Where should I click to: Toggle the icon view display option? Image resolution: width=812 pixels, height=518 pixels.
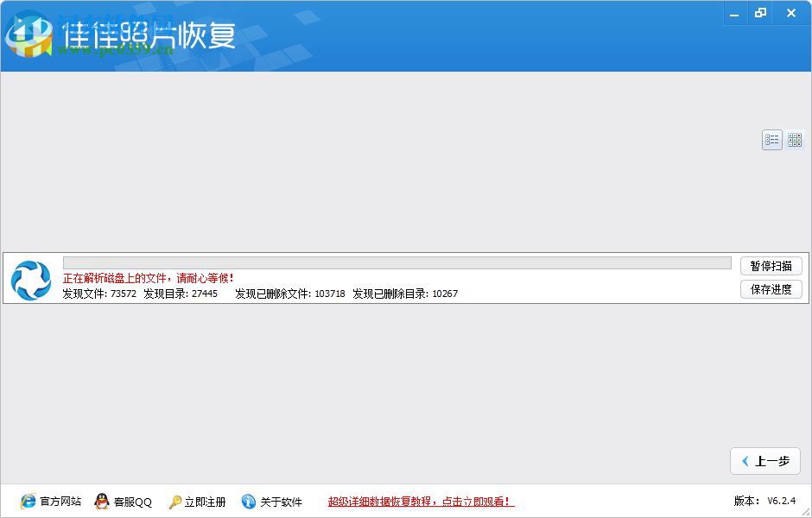795,139
